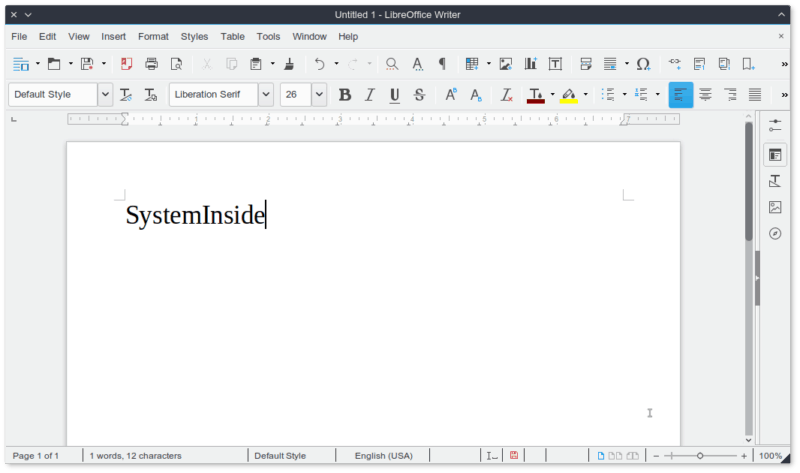Click the Open file icon
The width and height of the screenshot is (800, 473).
coord(54,64)
